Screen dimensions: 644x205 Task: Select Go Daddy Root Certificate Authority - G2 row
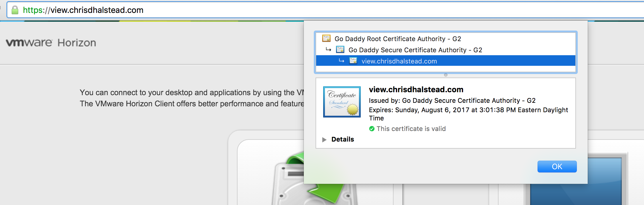[x=398, y=39]
